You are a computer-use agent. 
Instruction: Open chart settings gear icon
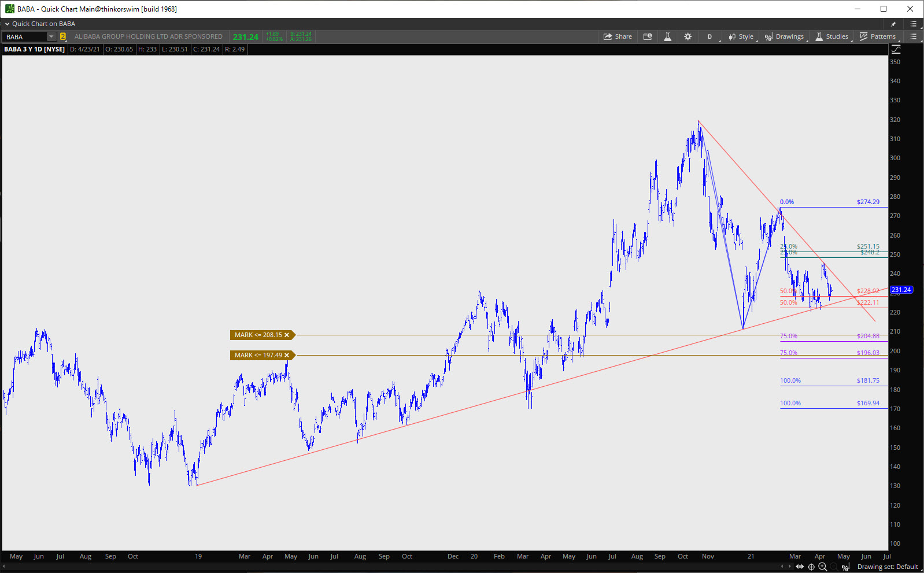point(688,36)
